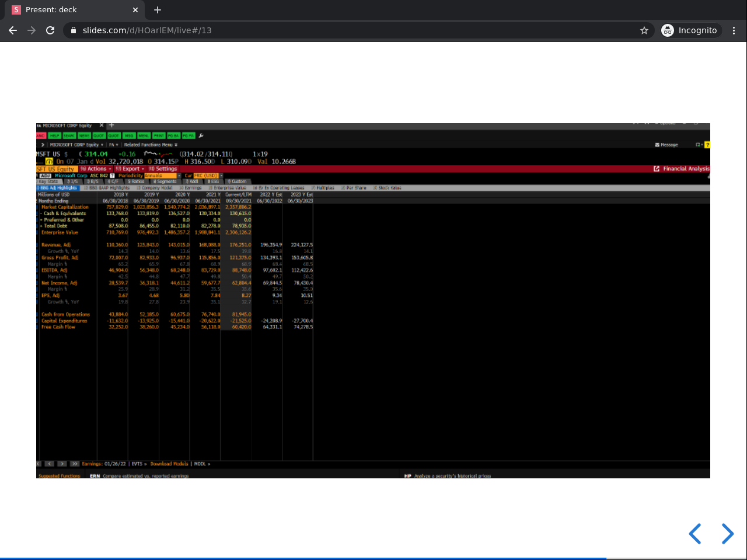Click the 2023 estimate revenue value 224,127.5

(302, 245)
